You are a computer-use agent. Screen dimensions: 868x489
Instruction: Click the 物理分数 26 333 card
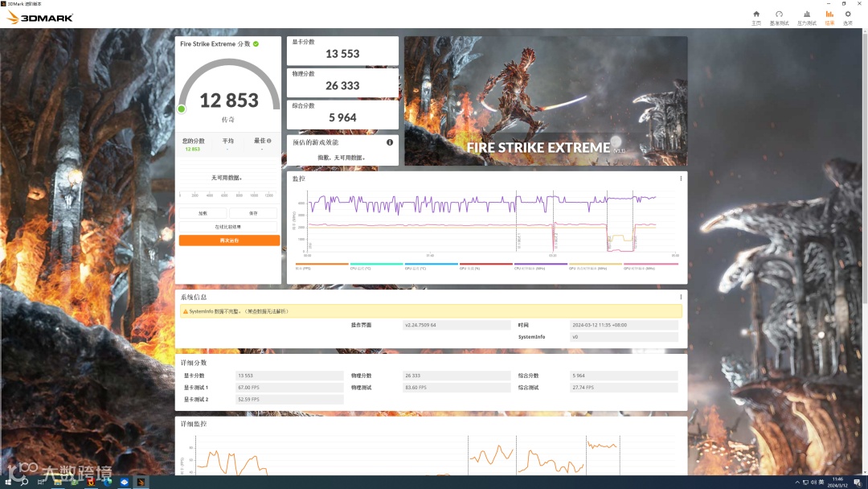pyautogui.click(x=342, y=83)
